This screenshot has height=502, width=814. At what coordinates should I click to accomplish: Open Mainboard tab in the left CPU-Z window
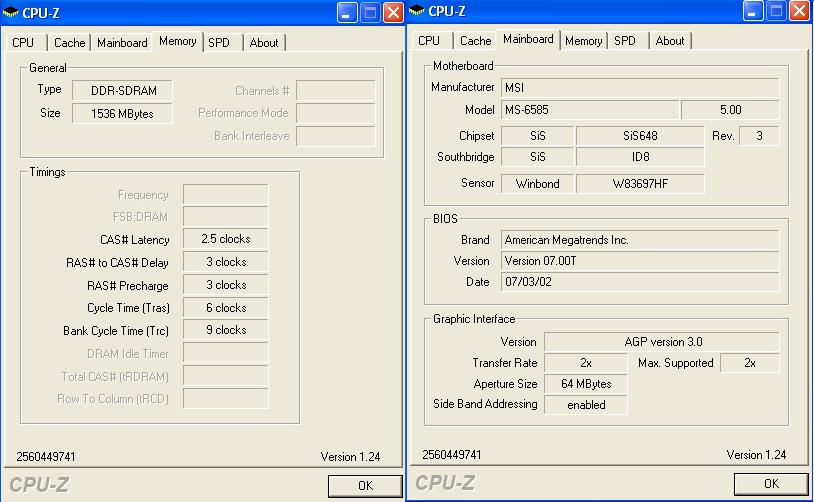coord(123,43)
